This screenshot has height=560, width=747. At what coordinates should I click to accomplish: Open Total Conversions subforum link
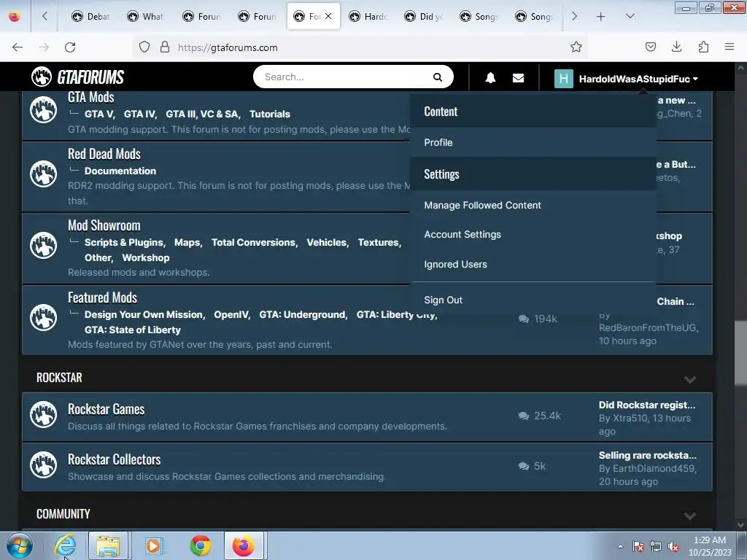(x=253, y=242)
